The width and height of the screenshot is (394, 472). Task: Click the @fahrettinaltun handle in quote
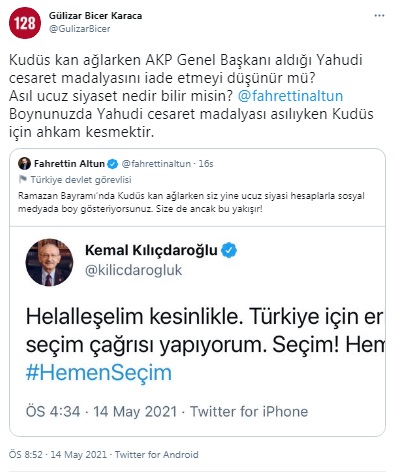(x=156, y=164)
